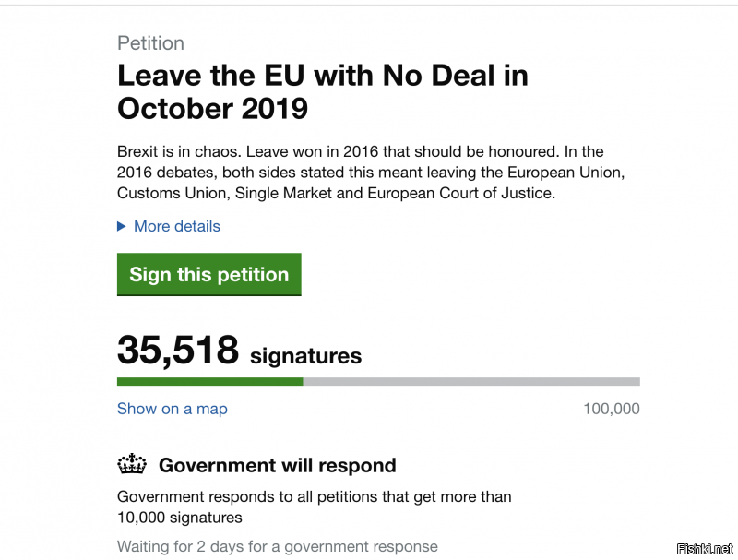Click the European Court of Justice text

click(x=460, y=193)
